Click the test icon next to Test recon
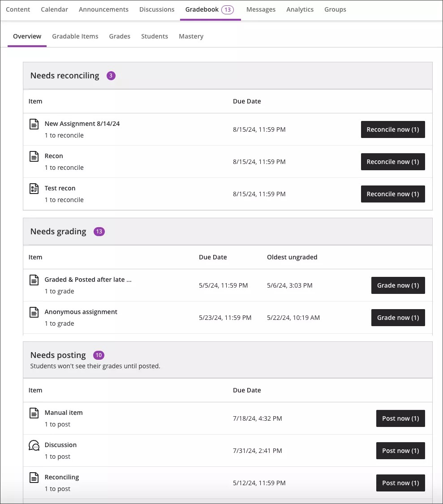 tap(34, 189)
